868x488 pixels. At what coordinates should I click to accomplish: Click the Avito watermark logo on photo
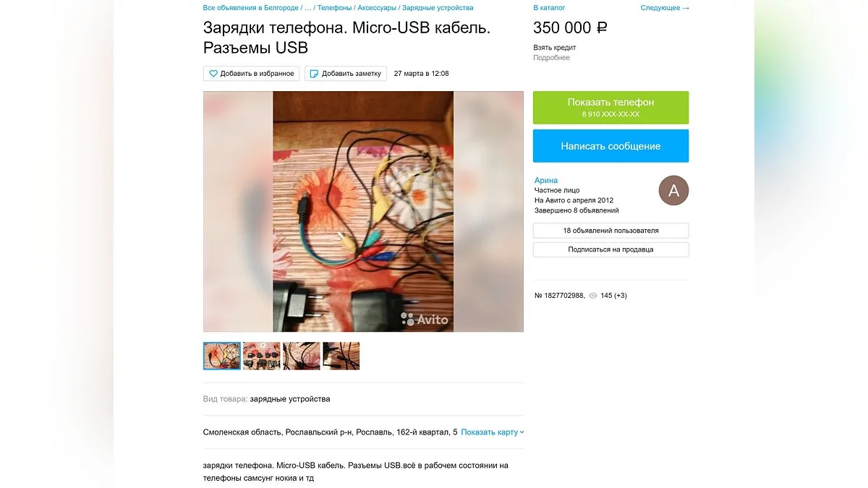pos(425,319)
